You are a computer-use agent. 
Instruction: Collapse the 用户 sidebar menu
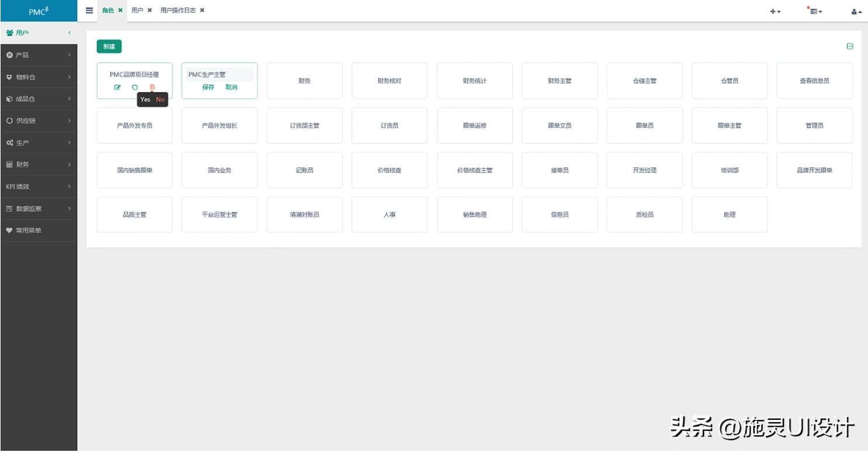coord(39,33)
